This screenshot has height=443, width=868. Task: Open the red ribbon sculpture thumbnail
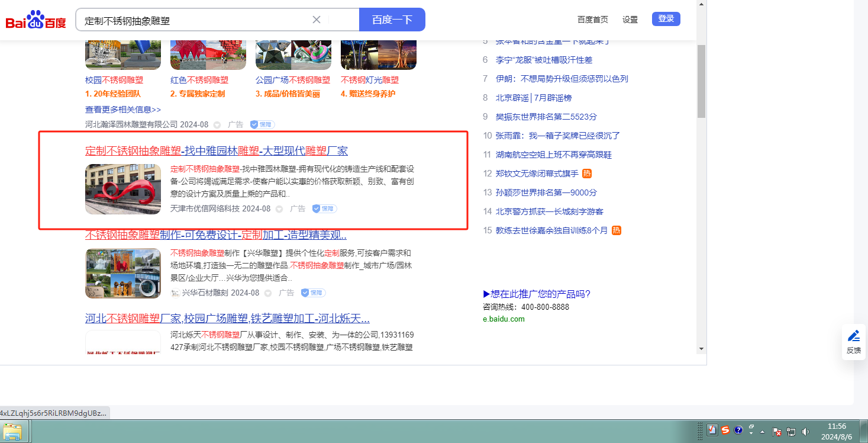click(123, 189)
